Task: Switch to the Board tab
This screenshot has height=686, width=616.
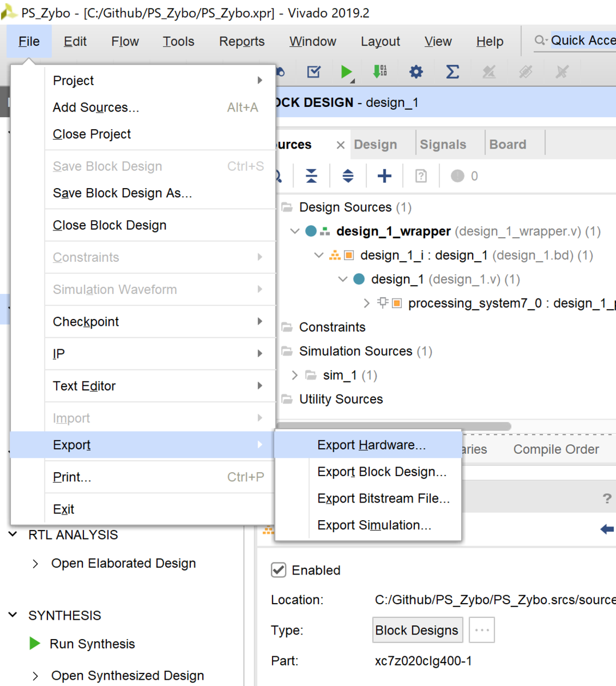Action: (x=507, y=145)
